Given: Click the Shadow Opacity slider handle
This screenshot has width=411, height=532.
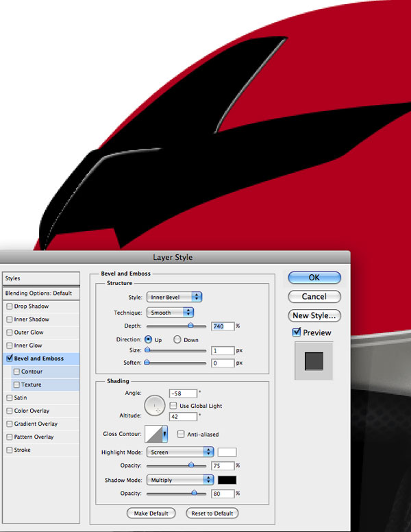Looking at the screenshot, I should coord(195,493).
